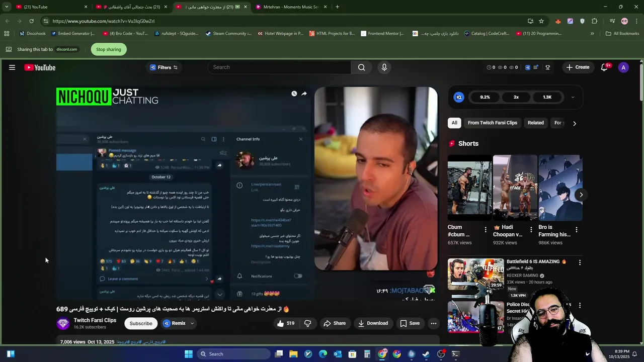Open the Bro Code bookmark
Image resolution: width=644 pixels, height=362 pixels.
coord(125,34)
